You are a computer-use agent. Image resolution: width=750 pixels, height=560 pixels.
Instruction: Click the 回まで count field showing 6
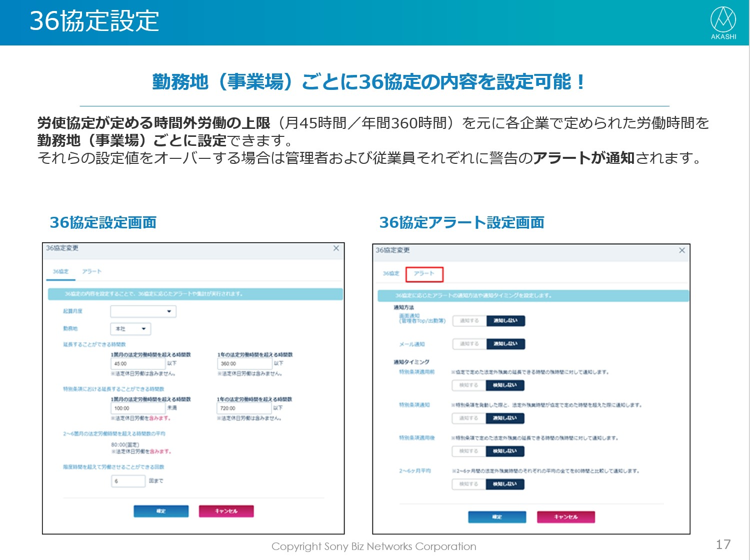pos(128,481)
